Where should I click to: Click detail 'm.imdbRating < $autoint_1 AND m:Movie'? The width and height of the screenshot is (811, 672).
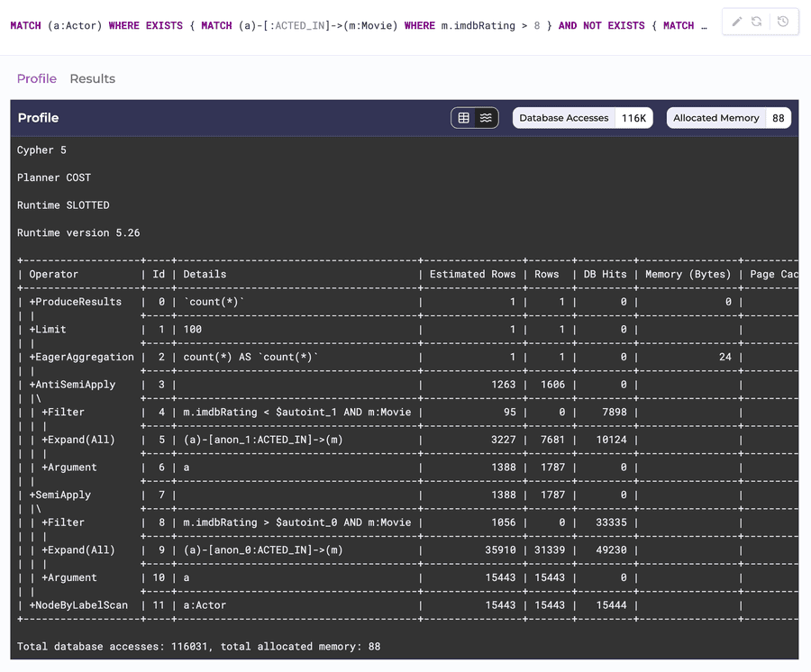pyautogui.click(x=296, y=412)
